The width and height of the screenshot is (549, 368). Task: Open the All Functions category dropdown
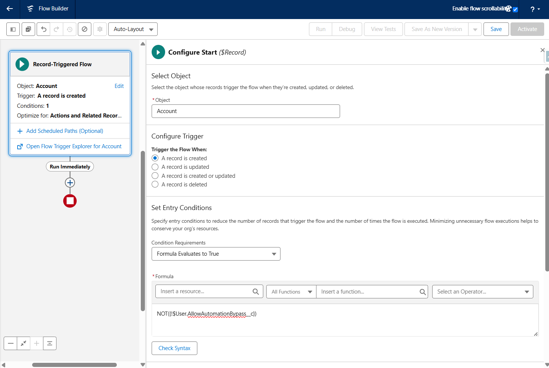pyautogui.click(x=291, y=292)
